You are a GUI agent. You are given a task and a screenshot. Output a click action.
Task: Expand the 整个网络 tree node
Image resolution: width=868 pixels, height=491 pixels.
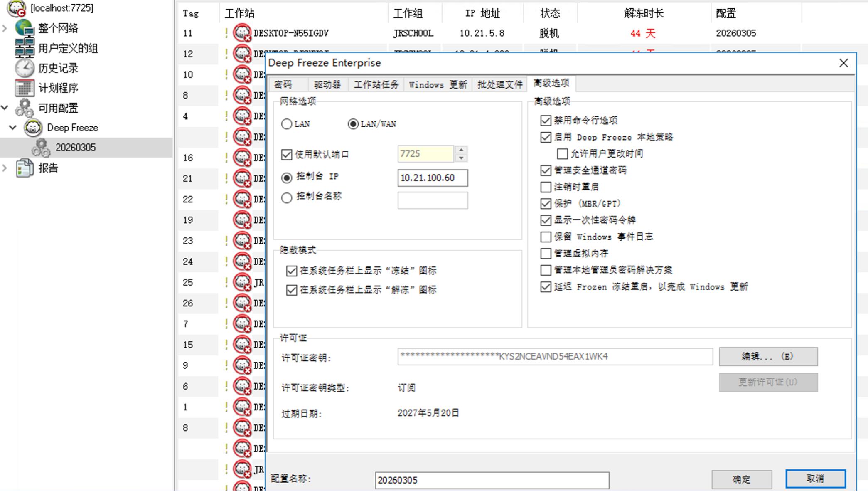pyautogui.click(x=5, y=28)
